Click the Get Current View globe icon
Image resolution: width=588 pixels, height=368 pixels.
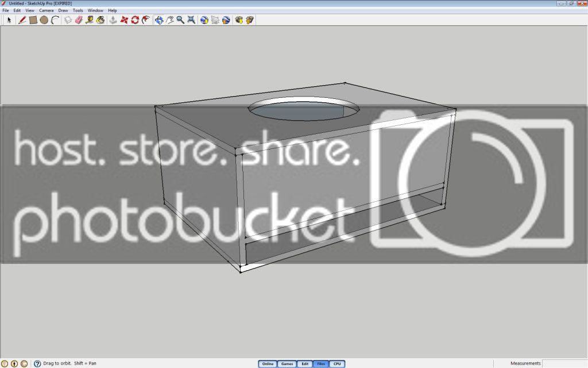(204, 20)
